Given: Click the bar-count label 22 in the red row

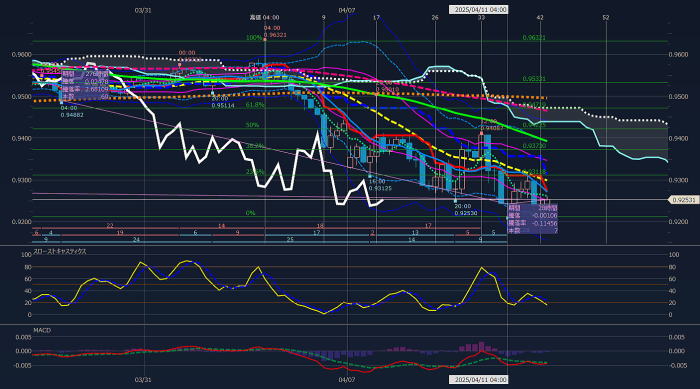Looking at the screenshot, I should [110, 226].
